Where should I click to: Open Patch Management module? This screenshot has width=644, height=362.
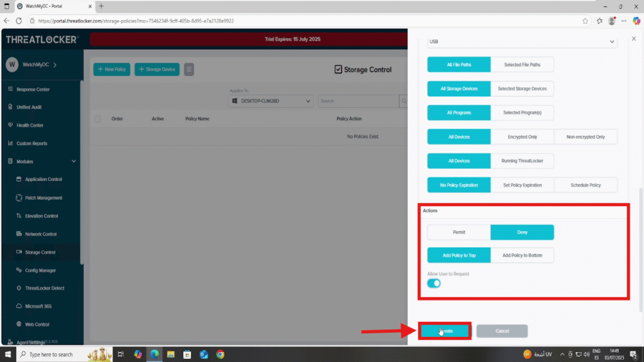[43, 198]
